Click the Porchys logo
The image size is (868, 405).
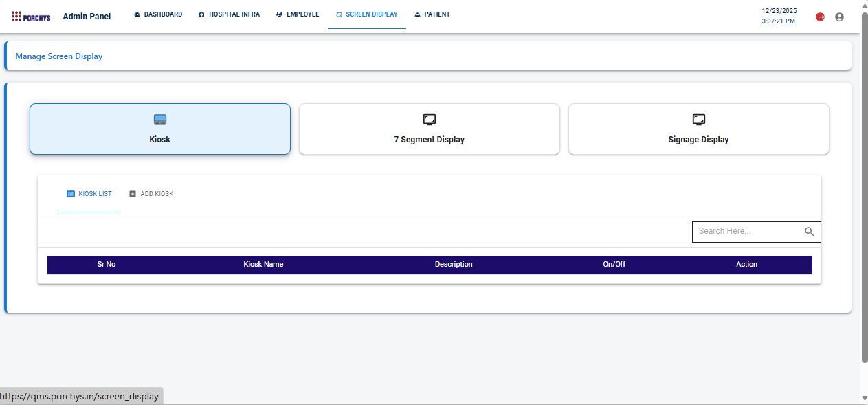tap(31, 17)
